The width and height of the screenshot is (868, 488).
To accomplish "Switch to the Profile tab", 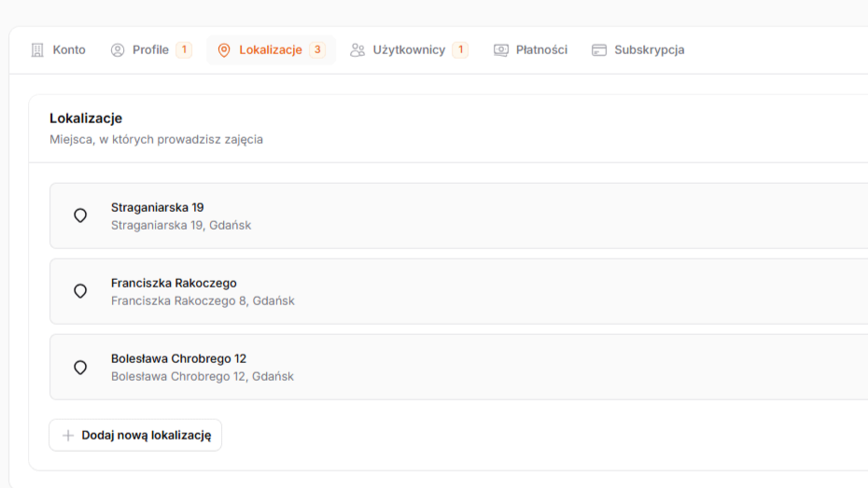I will click(x=150, y=50).
